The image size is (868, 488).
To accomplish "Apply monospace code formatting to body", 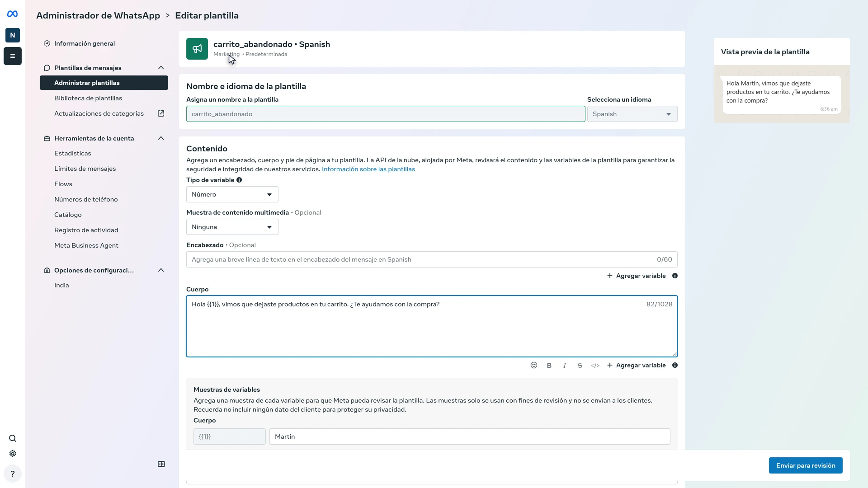I will pos(595,365).
